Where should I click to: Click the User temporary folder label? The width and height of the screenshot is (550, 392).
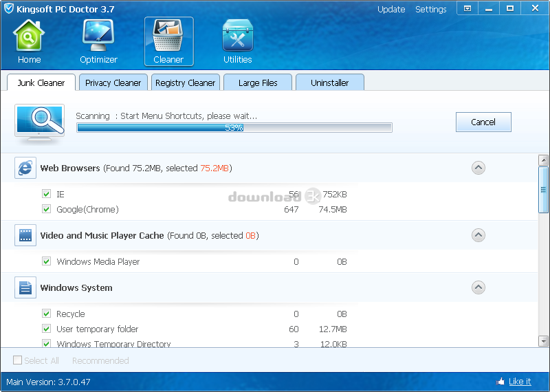click(98, 329)
